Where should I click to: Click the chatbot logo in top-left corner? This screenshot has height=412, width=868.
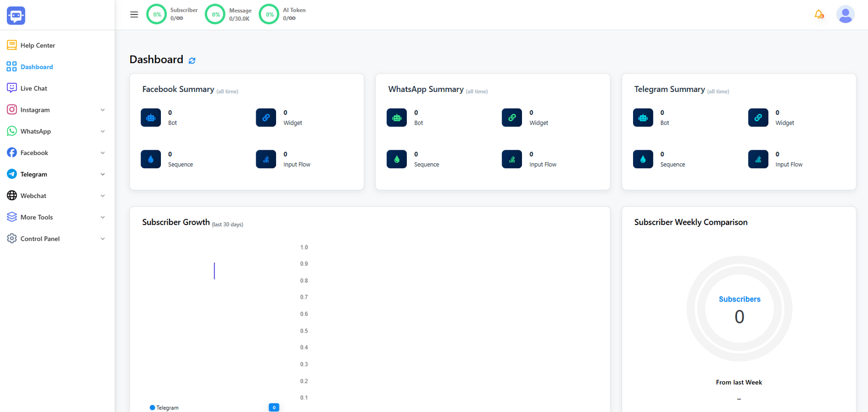pyautogui.click(x=16, y=15)
